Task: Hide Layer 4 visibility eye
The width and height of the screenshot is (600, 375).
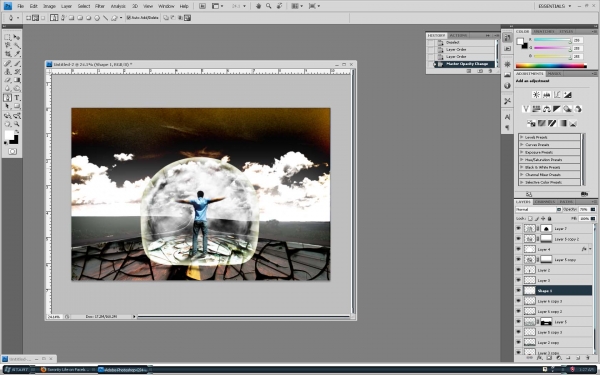Action: [x=518, y=249]
